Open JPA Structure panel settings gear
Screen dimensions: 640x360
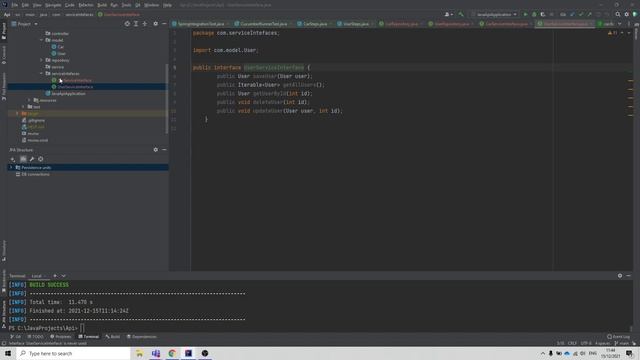click(156, 150)
